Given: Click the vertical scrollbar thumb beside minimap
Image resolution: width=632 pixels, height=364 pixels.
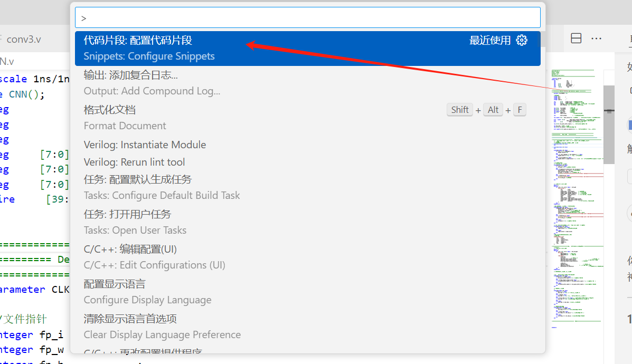Looking at the screenshot, I should coord(609,124).
